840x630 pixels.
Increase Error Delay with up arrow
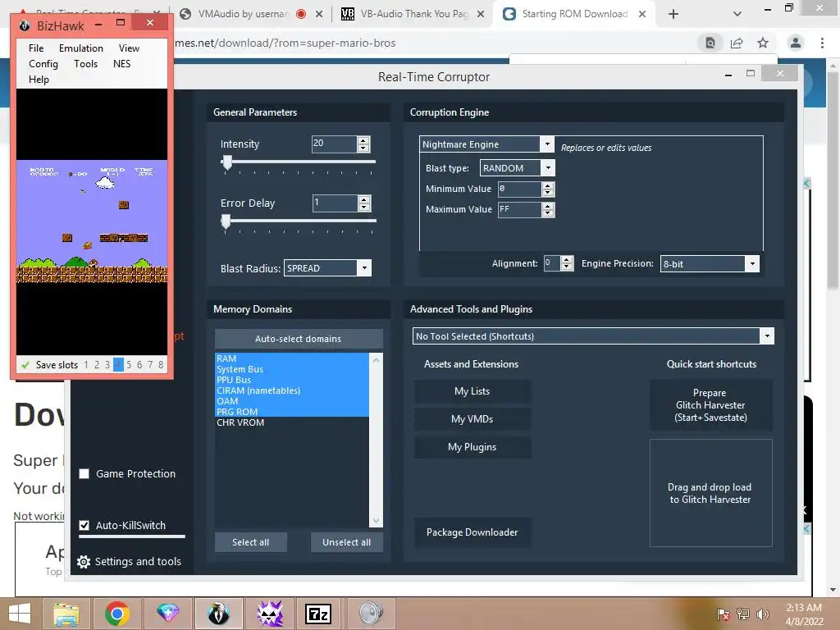364,199
